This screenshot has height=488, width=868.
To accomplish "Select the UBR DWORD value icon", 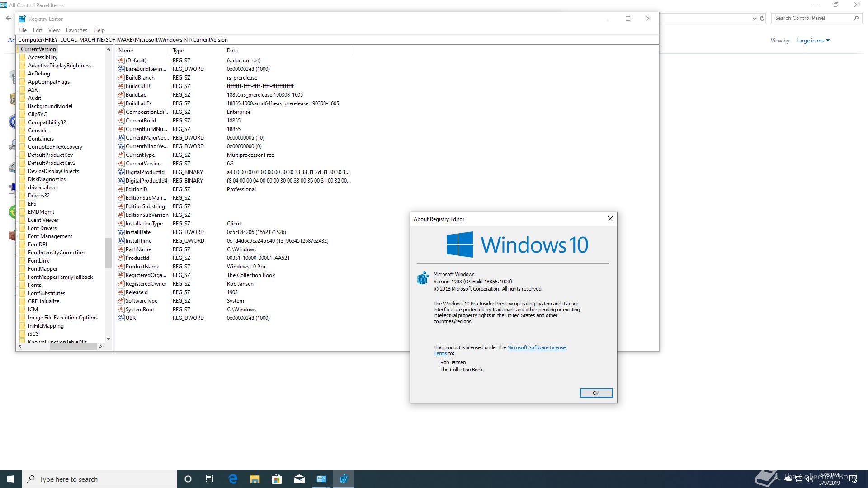I will click(x=121, y=318).
